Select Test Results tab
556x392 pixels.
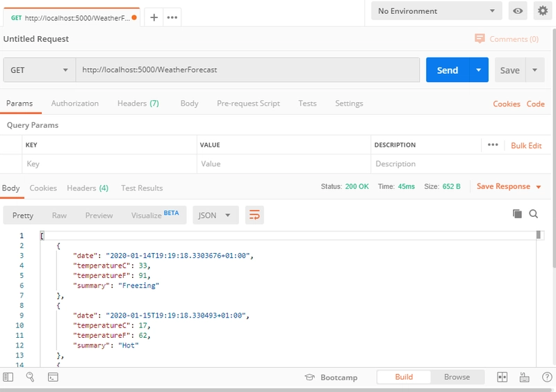142,188
